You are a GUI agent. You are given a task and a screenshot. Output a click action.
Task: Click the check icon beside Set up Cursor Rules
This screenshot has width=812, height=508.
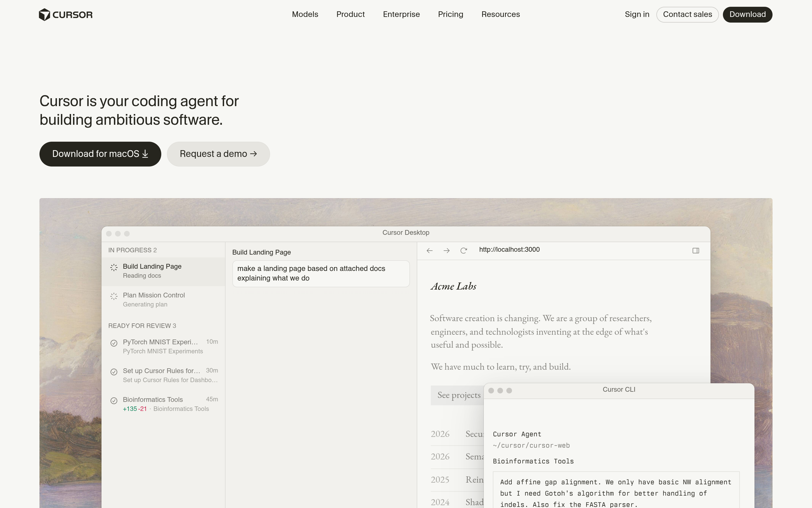(114, 372)
